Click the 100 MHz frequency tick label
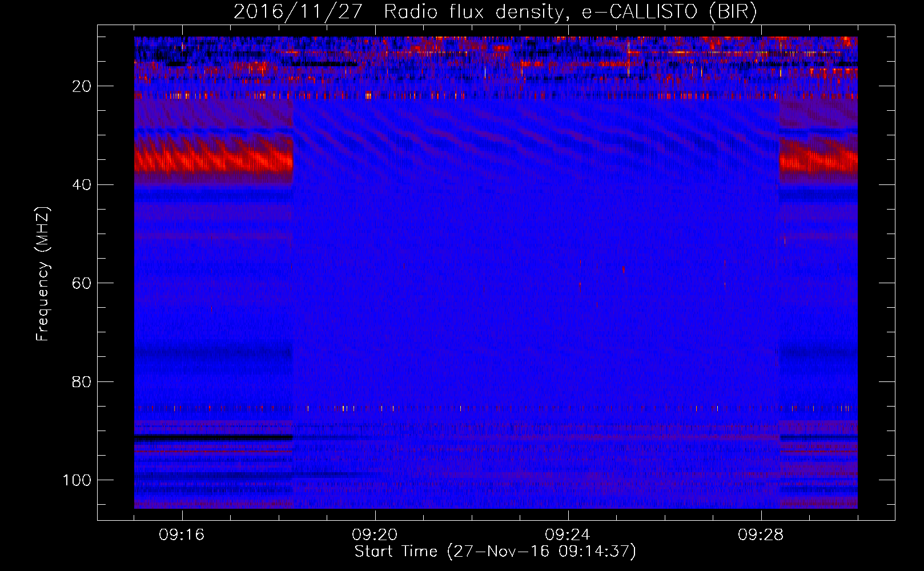 pos(77,480)
